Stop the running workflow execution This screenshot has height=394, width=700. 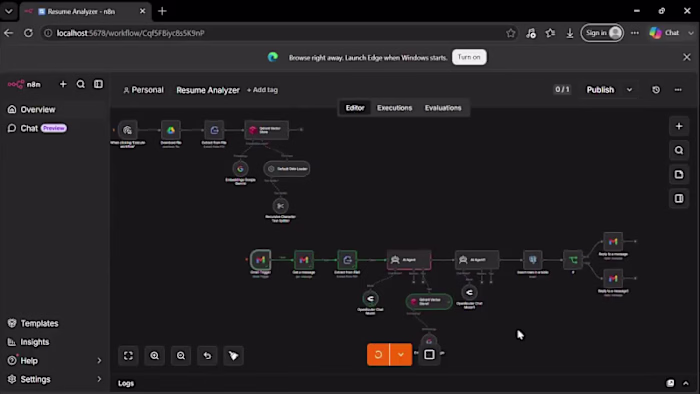(429, 355)
